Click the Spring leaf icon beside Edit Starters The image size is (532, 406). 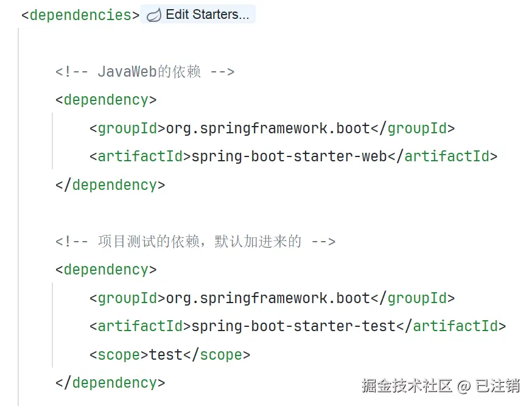tap(154, 15)
